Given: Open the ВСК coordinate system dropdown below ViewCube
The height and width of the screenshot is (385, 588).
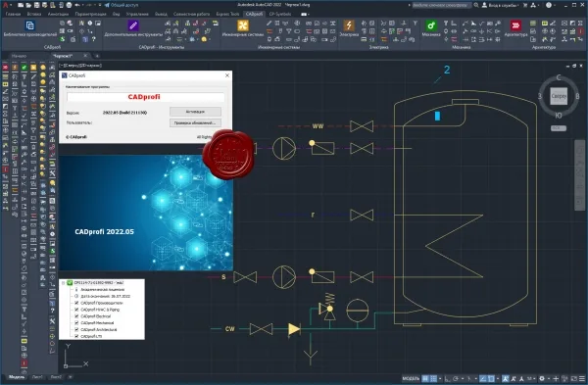Looking at the screenshot, I should click(559, 128).
